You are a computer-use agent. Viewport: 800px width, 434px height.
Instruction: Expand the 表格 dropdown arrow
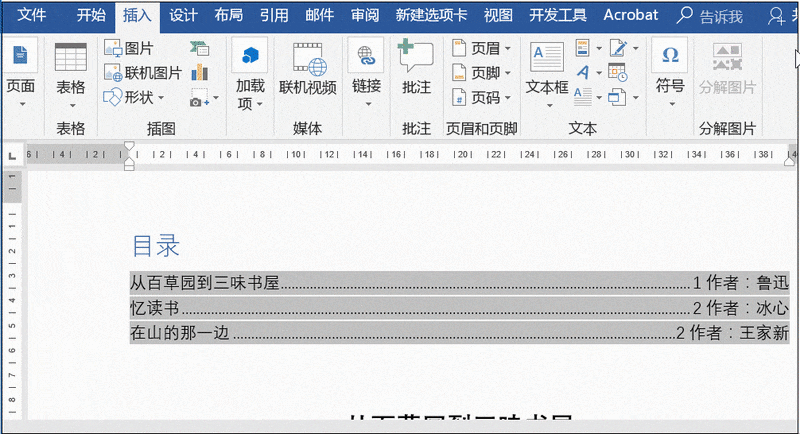pos(72,106)
